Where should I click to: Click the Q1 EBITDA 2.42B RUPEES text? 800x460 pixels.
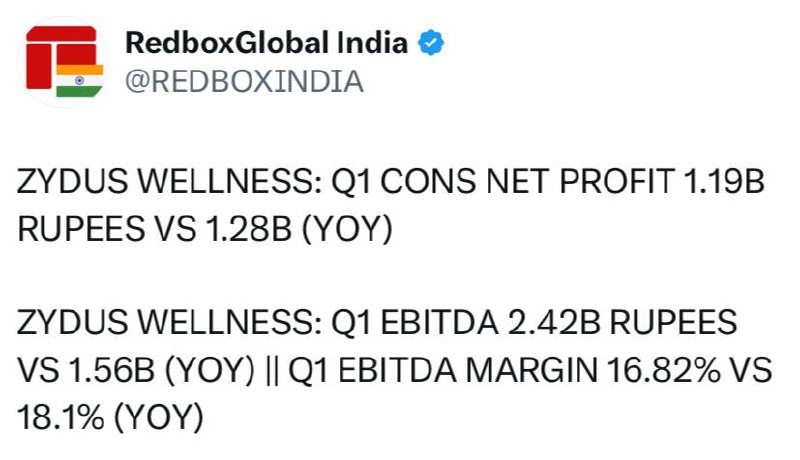[x=534, y=323]
